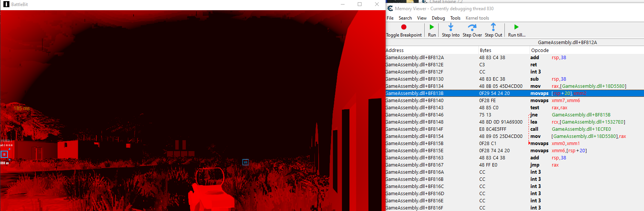Image resolution: width=644 pixels, height=211 pixels.
Task: Click the Opcode column header
Action: 586,50
